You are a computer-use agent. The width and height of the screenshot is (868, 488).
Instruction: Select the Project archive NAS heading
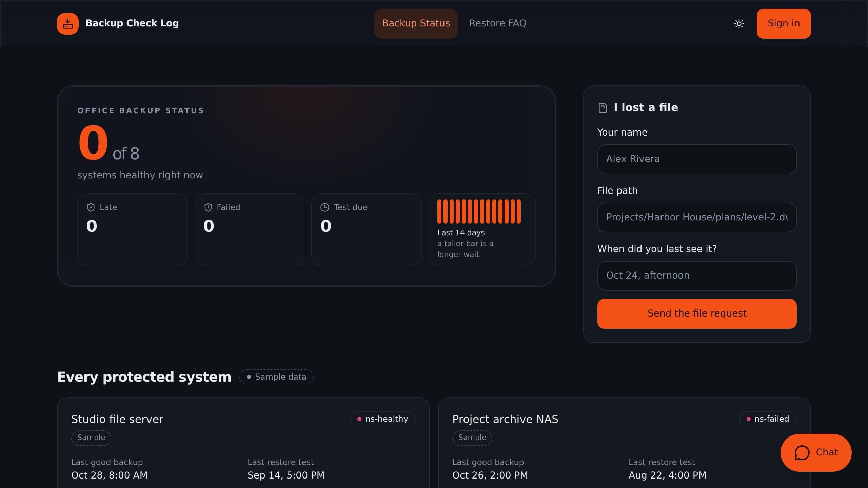click(x=505, y=419)
